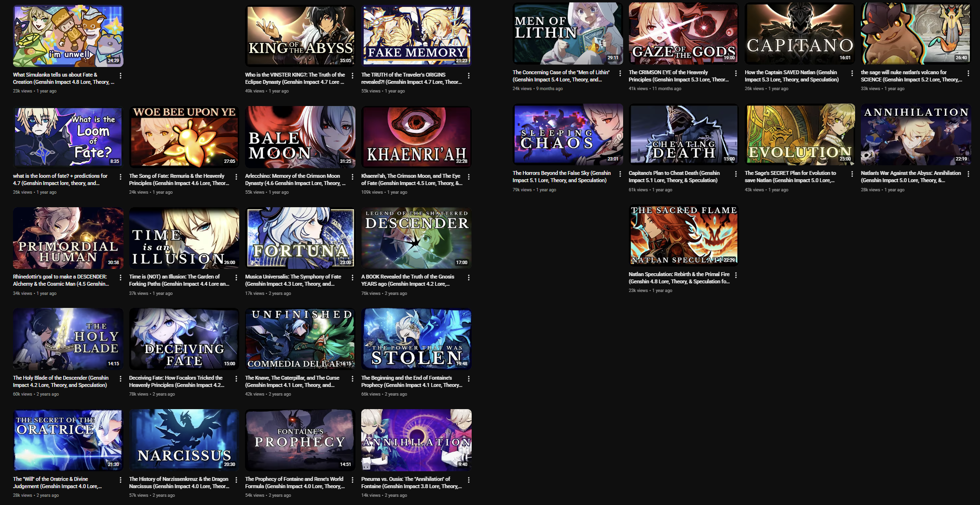Open three-dot menu for Arlecchino Crimson Moon video
The height and width of the screenshot is (505, 980).
click(353, 177)
